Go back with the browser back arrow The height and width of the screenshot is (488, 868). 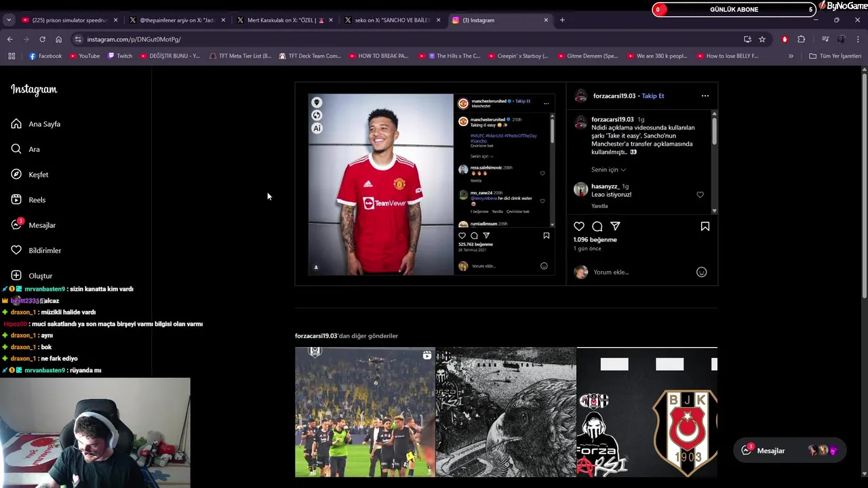(10, 39)
